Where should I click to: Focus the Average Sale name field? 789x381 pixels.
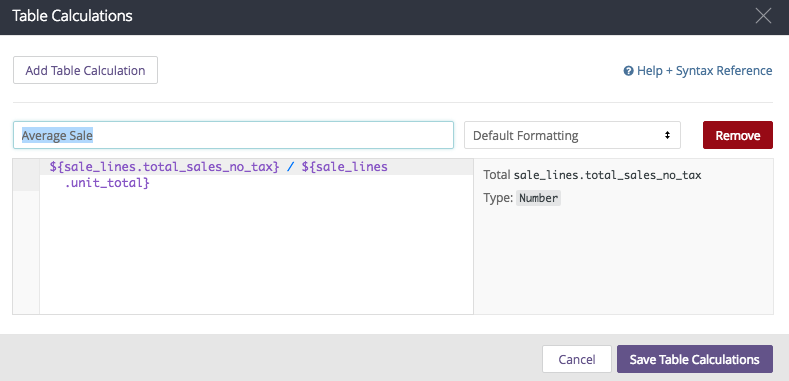[233, 135]
